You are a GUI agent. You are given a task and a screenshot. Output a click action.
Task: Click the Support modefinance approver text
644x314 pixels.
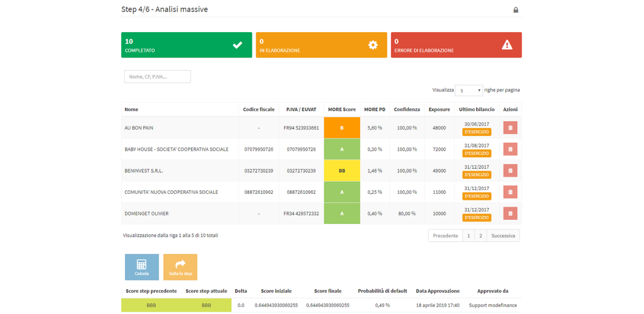point(493,305)
